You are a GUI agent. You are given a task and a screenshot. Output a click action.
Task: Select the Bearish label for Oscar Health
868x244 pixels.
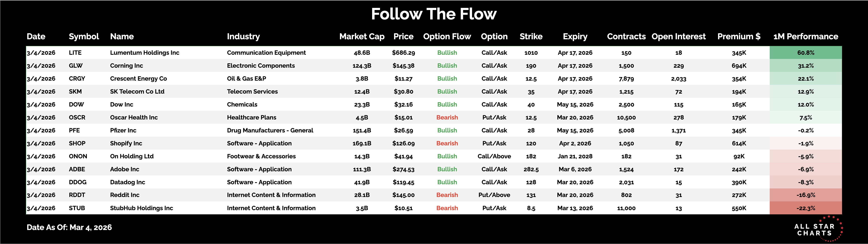point(447,117)
